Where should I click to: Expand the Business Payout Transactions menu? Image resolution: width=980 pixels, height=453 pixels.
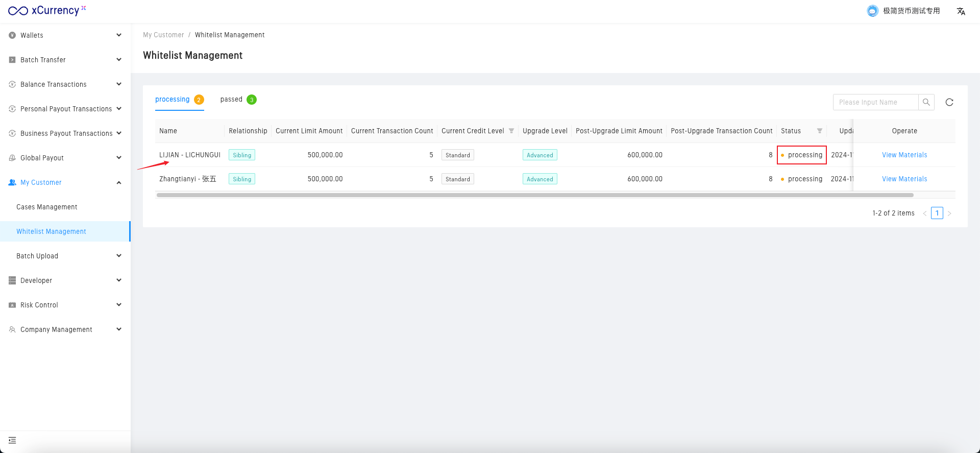[119, 133]
